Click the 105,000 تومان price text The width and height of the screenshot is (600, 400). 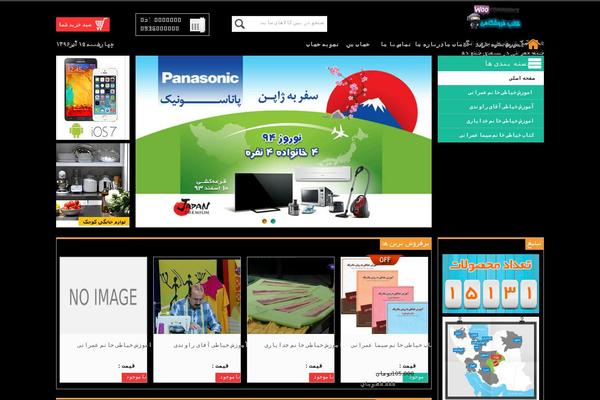click(x=394, y=373)
